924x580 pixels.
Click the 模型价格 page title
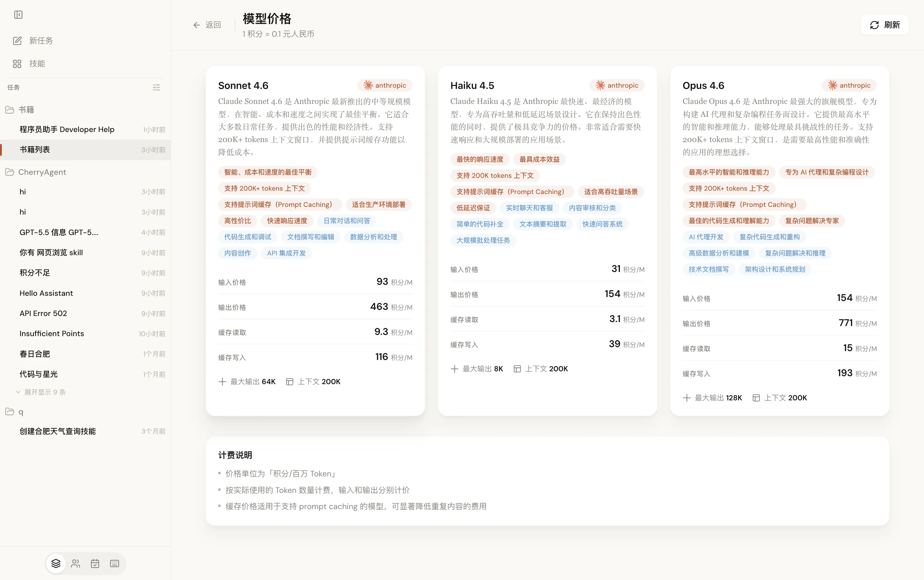(x=267, y=18)
